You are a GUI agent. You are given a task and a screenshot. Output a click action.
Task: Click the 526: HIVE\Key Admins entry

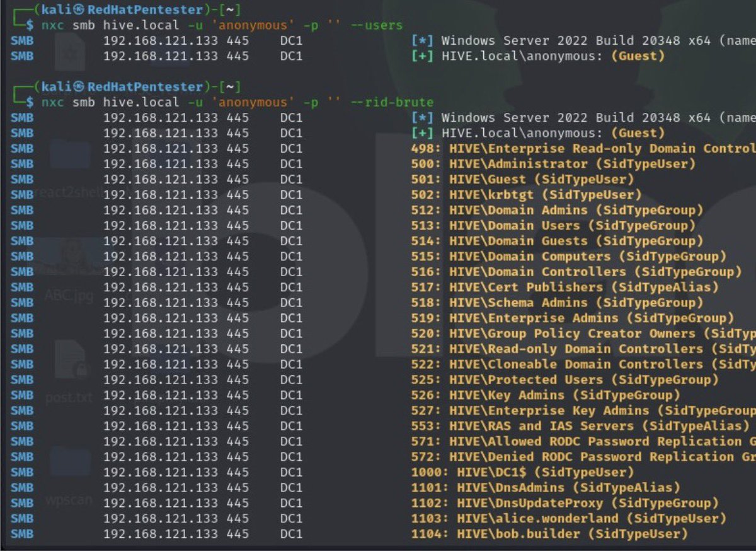tap(546, 395)
